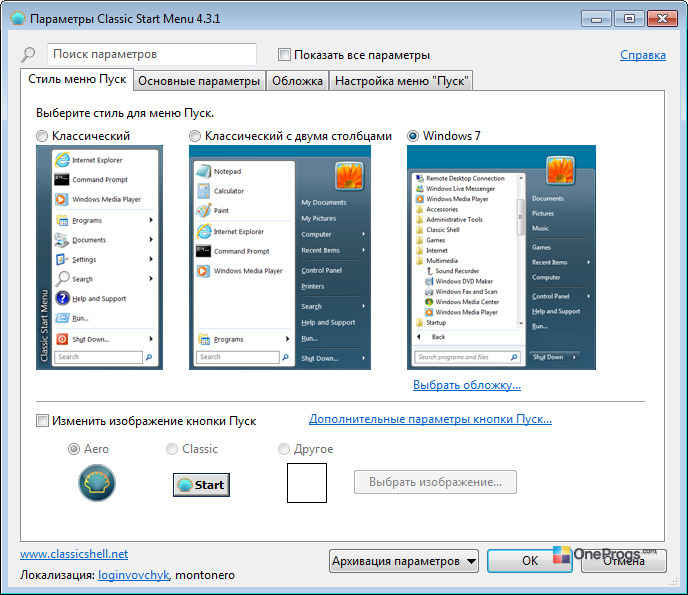Screen dimensions: 688x595
Task: Click the empty custom button image box
Action: pyautogui.click(x=307, y=483)
